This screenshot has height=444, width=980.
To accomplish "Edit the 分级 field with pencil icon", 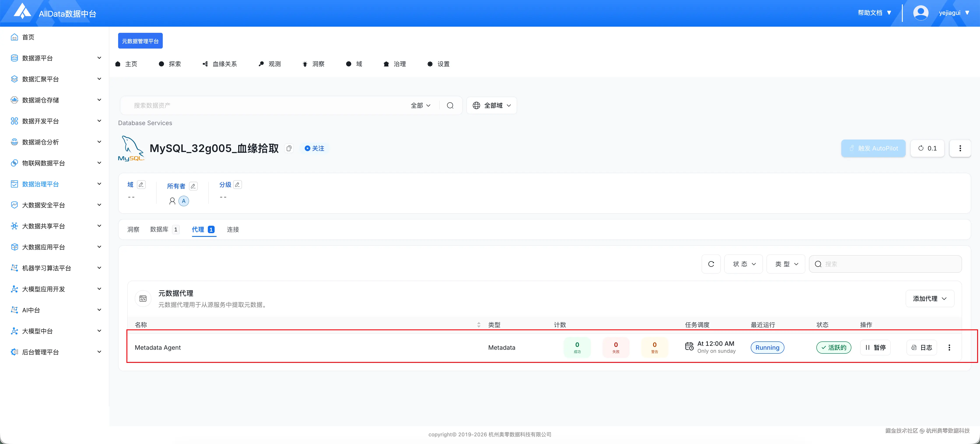I will [x=237, y=185].
